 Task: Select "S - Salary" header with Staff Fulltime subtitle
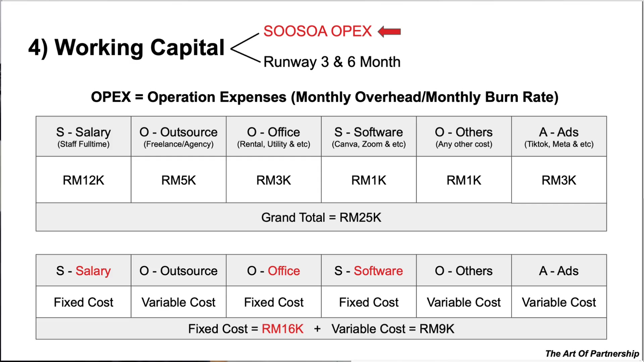click(84, 136)
